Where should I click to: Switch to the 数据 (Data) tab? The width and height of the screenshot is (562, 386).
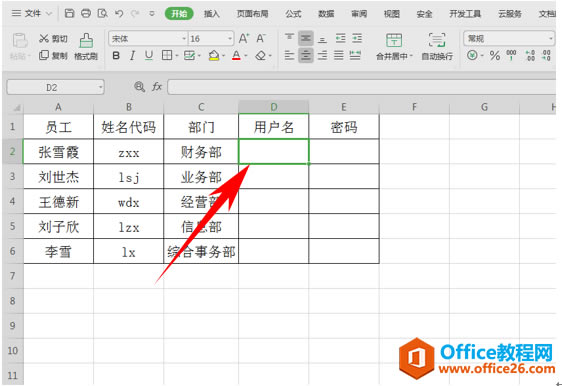(x=326, y=14)
